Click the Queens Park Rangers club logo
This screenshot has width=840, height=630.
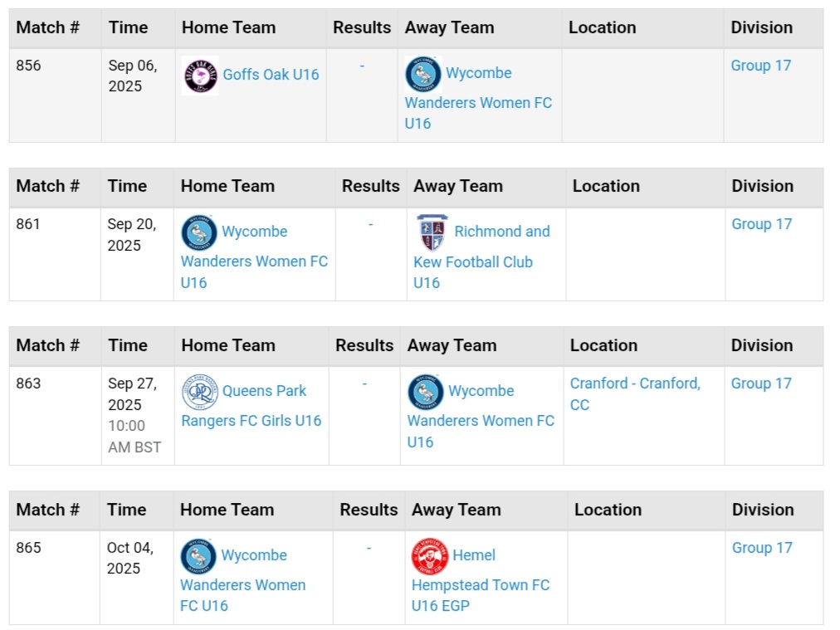point(200,393)
